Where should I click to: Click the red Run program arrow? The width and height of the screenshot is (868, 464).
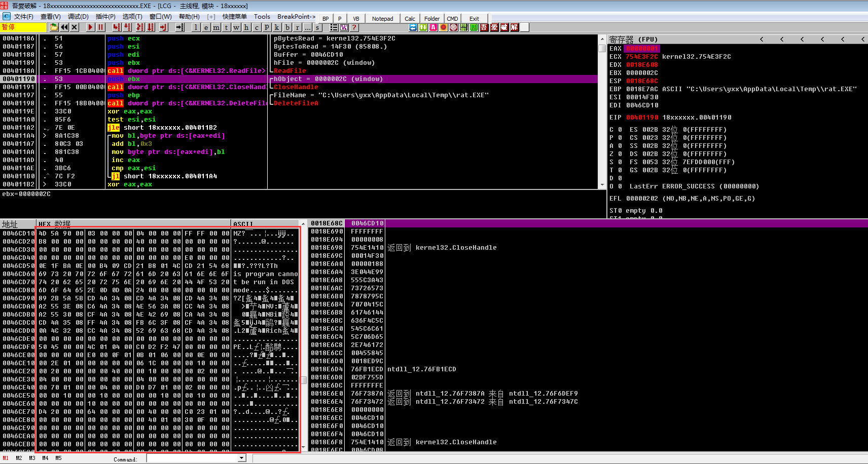[90, 27]
